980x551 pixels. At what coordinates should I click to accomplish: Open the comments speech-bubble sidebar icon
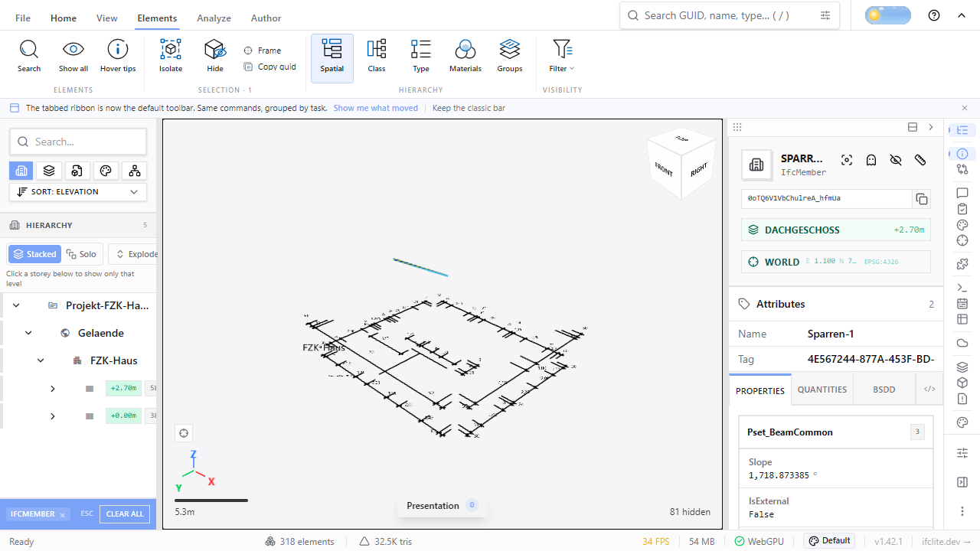(x=963, y=193)
